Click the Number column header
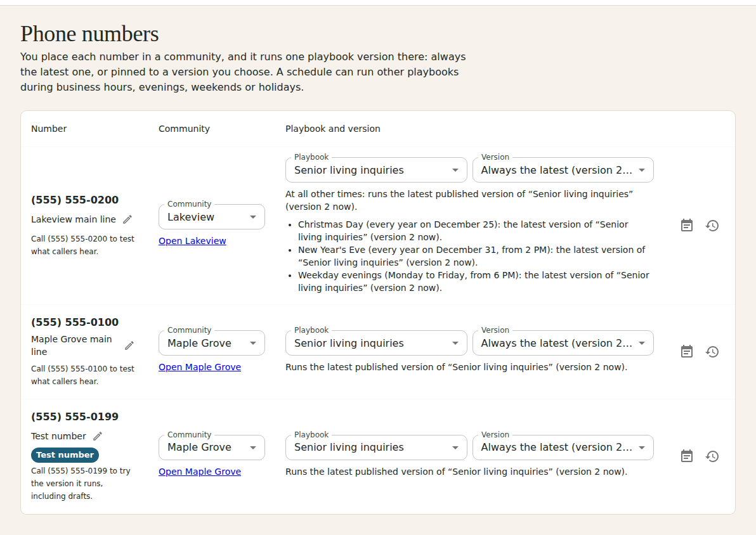Image resolution: width=756 pixels, height=535 pixels. pyautogui.click(x=49, y=129)
